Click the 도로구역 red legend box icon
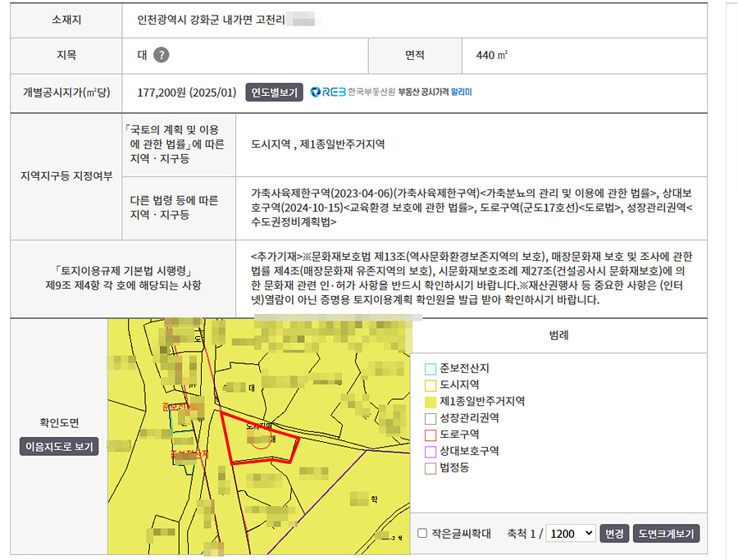 [430, 435]
